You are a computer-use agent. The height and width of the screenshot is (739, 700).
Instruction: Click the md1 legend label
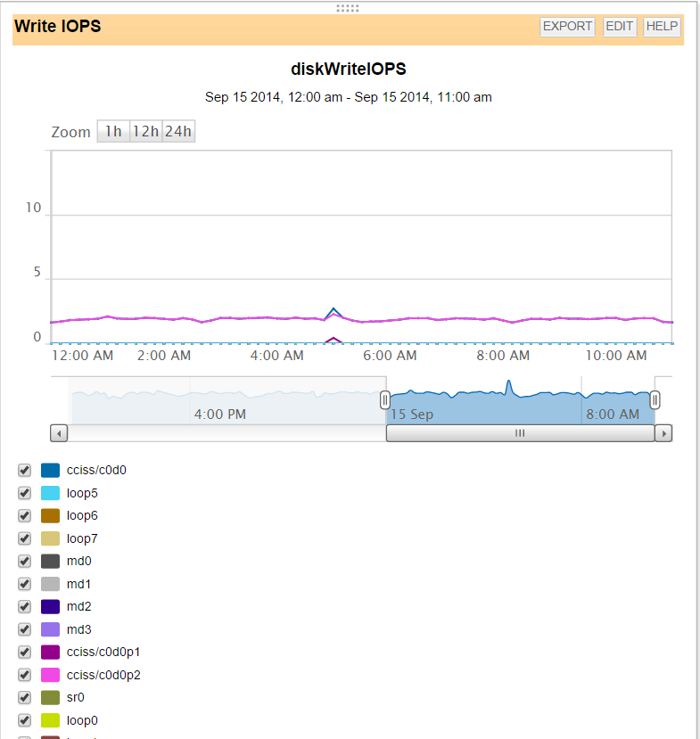78,584
